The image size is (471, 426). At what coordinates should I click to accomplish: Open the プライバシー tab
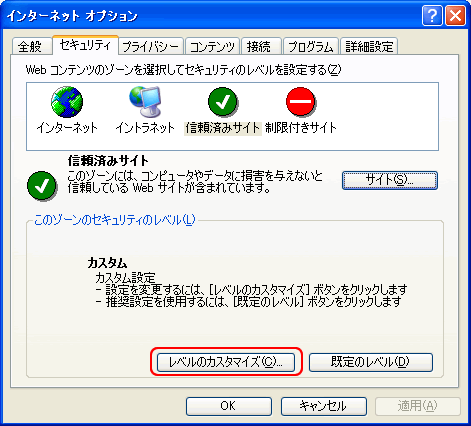click(x=151, y=46)
